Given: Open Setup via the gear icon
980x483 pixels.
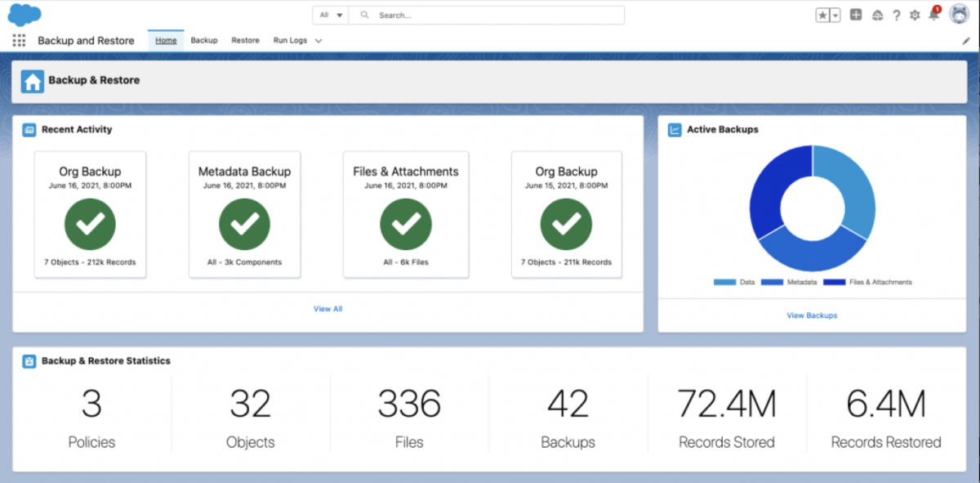Looking at the screenshot, I should (x=915, y=15).
